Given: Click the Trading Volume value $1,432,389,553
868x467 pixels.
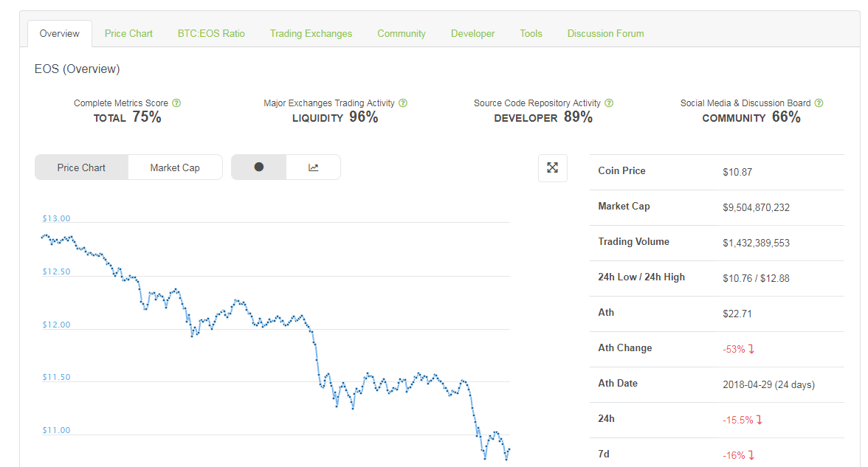Looking at the screenshot, I should pos(756,243).
